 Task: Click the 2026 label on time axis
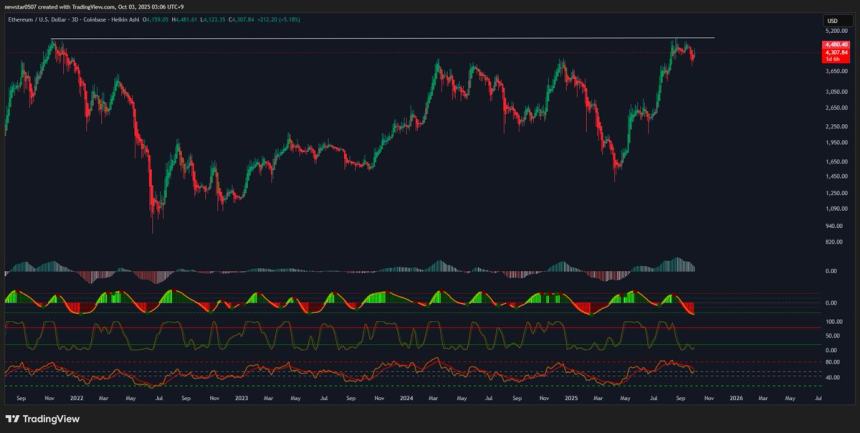(736, 398)
